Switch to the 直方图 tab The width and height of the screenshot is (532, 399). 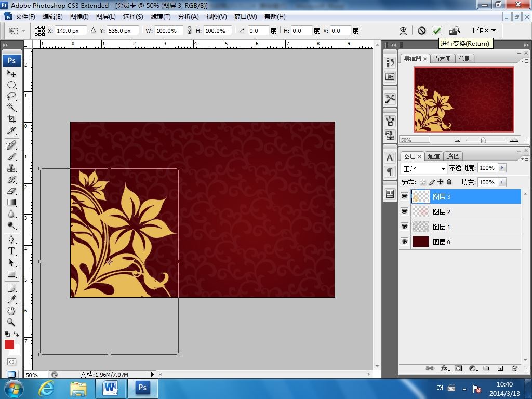click(443, 59)
